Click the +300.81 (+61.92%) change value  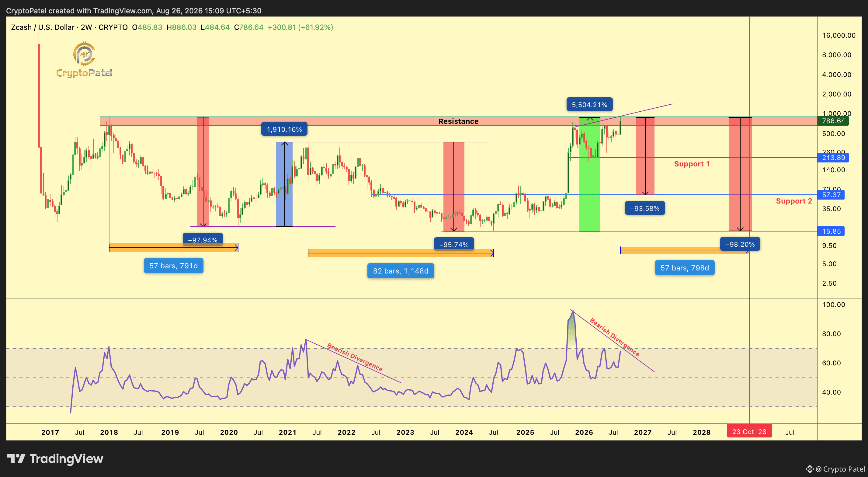(x=300, y=27)
